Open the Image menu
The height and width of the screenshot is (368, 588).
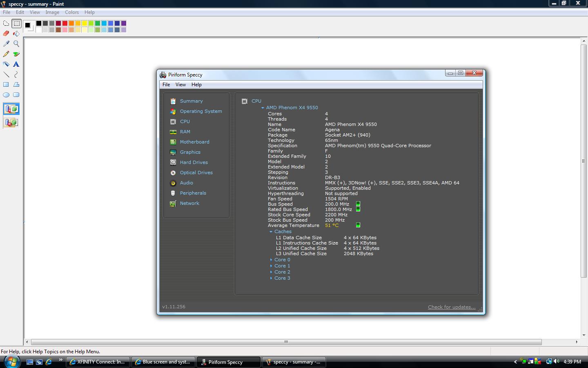tap(52, 12)
